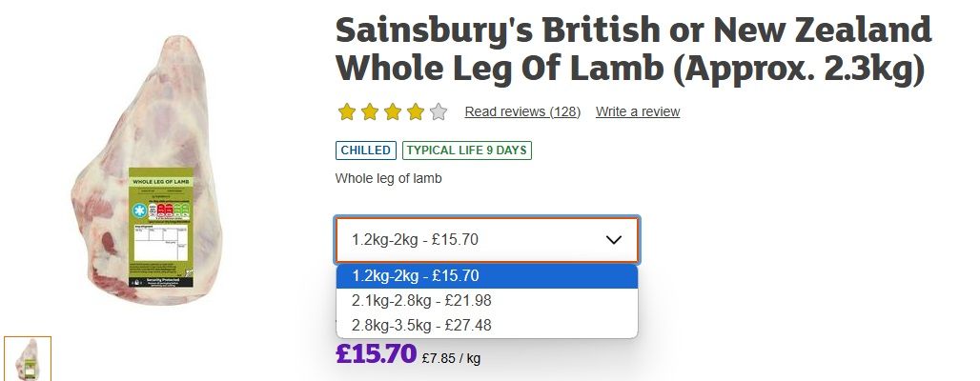Click the first gold rating star

click(347, 112)
